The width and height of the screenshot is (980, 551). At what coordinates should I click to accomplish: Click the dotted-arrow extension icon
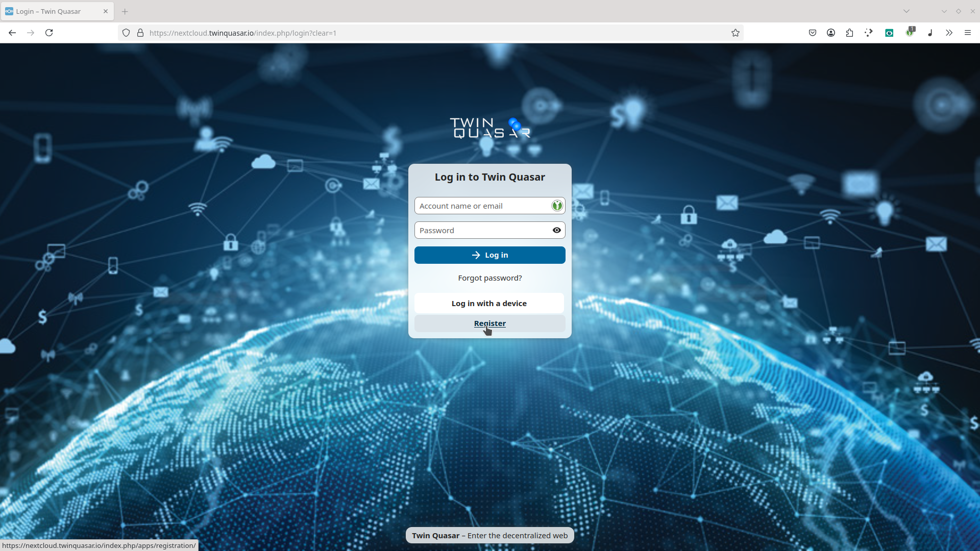[x=869, y=33]
